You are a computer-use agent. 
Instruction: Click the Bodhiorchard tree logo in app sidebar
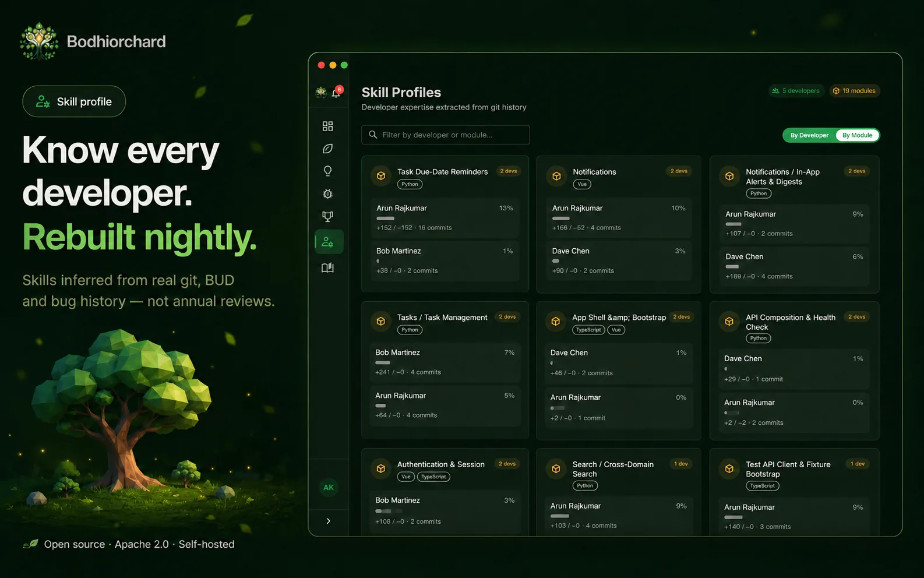(321, 92)
